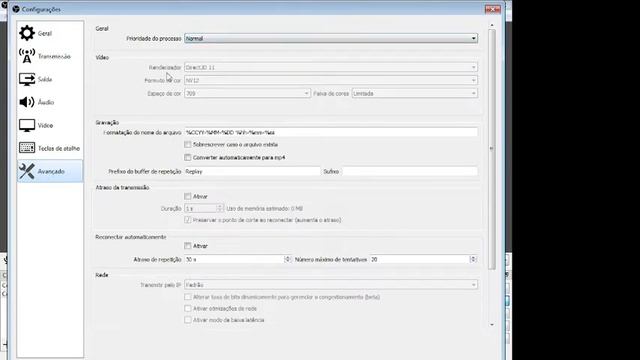640x360 pixels.
Task: Click the OBS logo in the title bar
Action: [16, 9]
